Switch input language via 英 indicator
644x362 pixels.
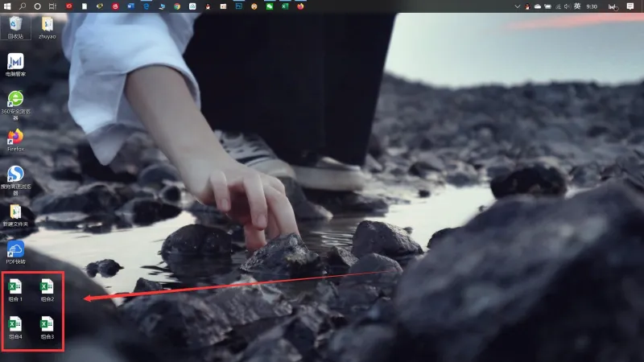click(577, 6)
